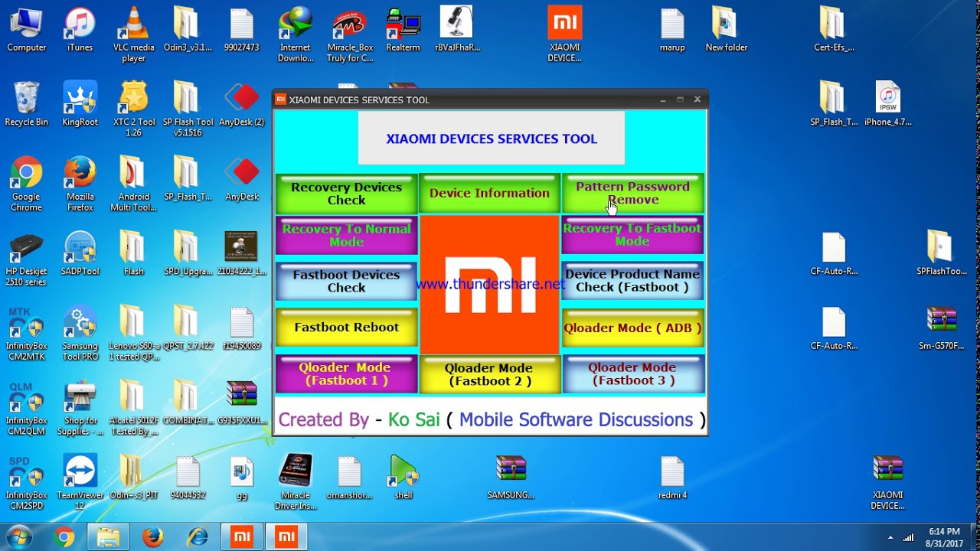Select the G935FXXU1... archive icon

[x=242, y=403]
